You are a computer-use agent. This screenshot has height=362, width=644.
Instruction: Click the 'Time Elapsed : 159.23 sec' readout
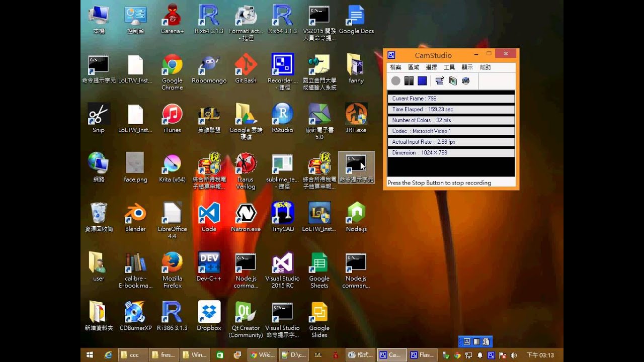451,109
